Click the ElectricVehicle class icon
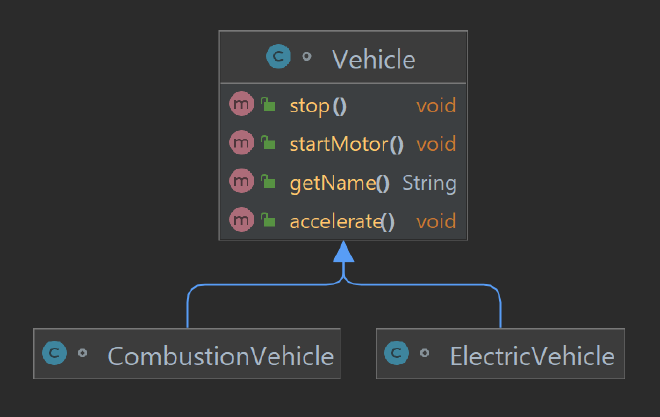Screen dimensions: 660x417 (x=397, y=353)
